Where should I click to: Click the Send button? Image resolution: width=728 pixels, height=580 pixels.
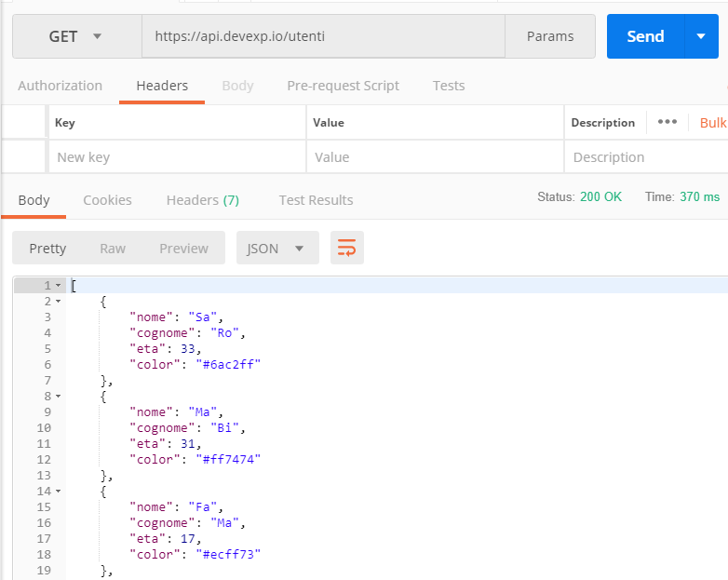[x=645, y=36]
